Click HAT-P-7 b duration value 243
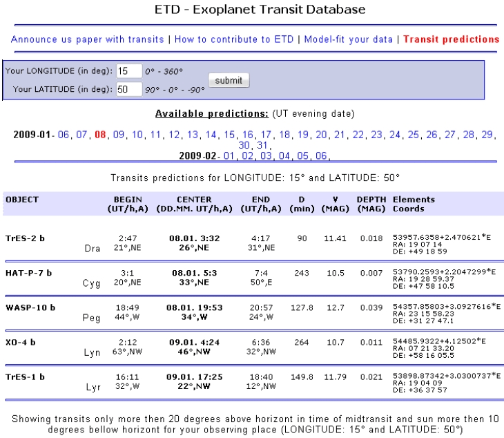This screenshot has height=438, width=504. 302,273
